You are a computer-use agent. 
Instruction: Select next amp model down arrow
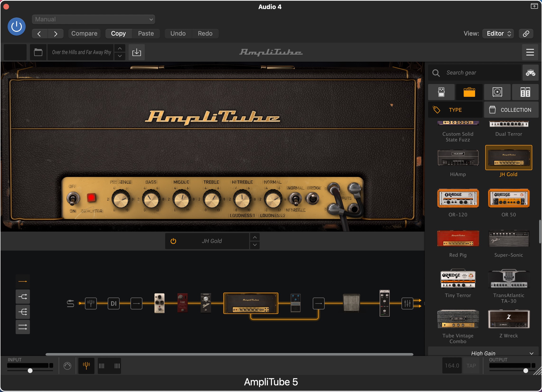255,245
